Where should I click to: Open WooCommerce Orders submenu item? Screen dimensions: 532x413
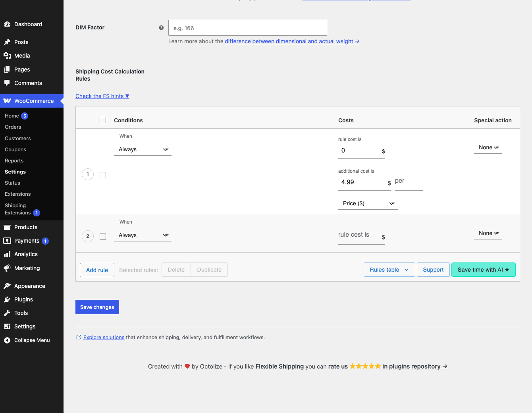pos(13,127)
